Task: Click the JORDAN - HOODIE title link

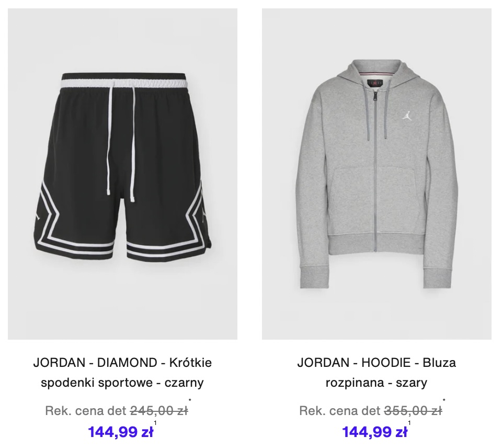Action: pyautogui.click(x=376, y=372)
